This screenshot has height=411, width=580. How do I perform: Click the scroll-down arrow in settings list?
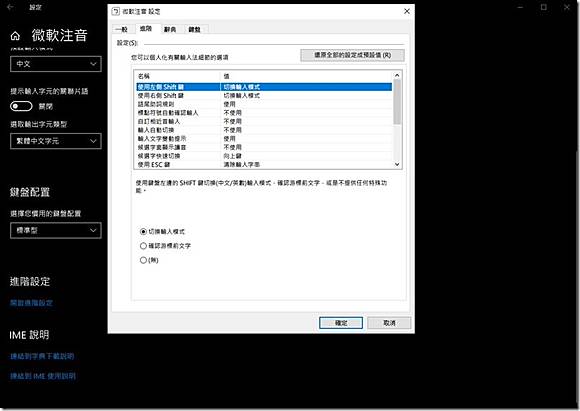[397, 164]
